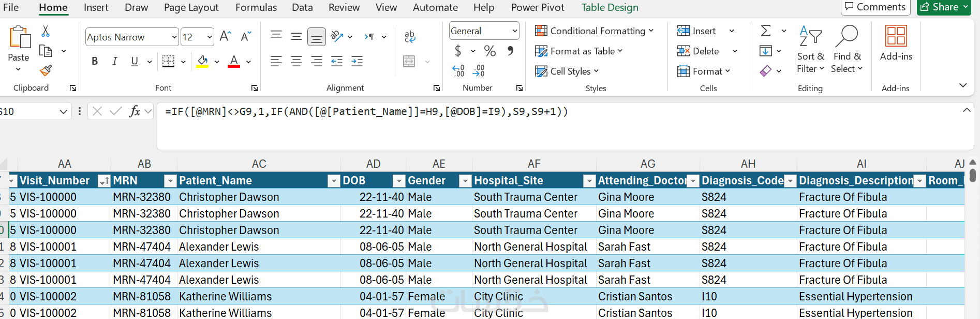Open the font name dropdown
Image resolution: width=980 pixels, height=319 pixels.
click(x=174, y=37)
